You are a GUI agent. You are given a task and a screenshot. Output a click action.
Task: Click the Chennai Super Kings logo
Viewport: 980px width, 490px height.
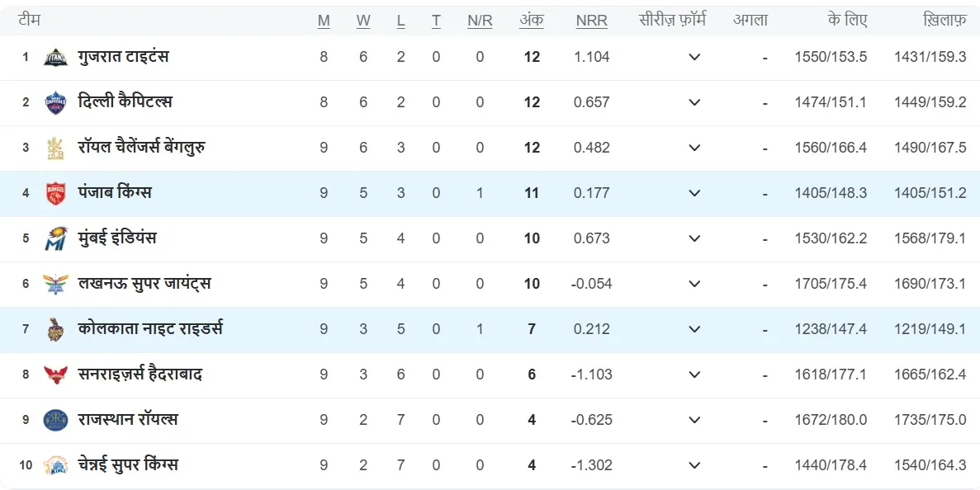click(55, 465)
